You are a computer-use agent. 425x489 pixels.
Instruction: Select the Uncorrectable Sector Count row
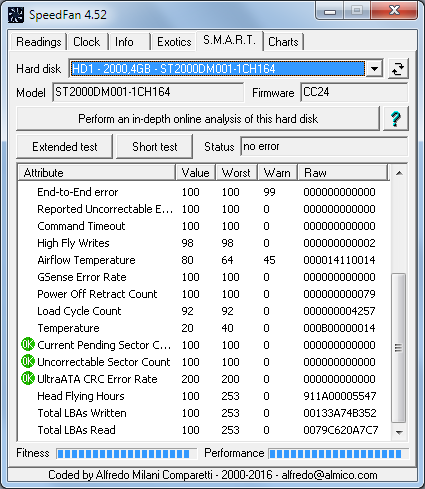[203, 362]
